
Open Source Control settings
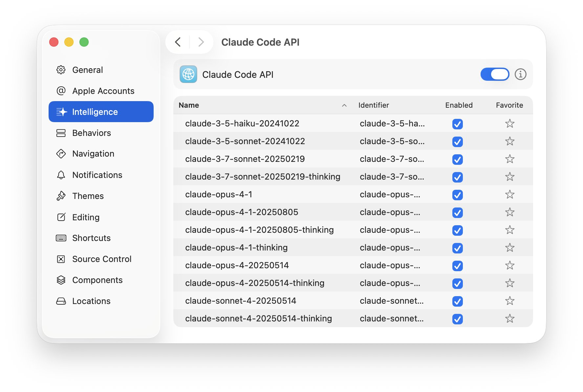pos(101,259)
